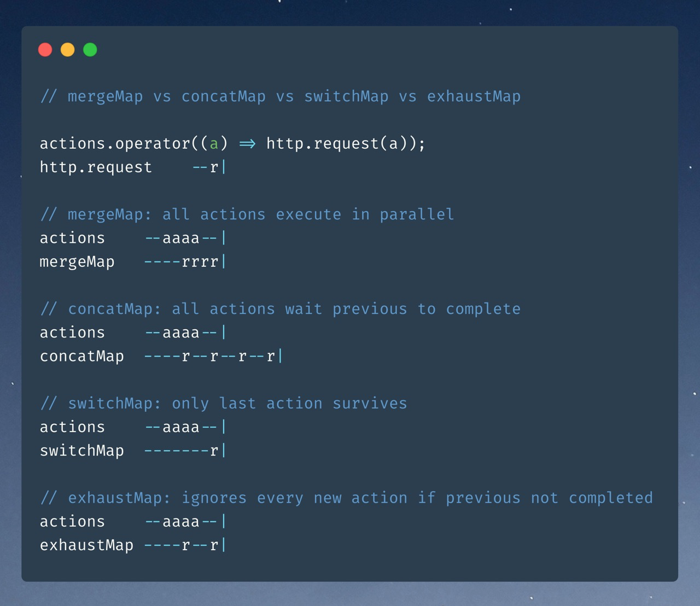This screenshot has height=606, width=700.
Task: Select the 'wait previous to complete' comment text
Action: [402, 308]
